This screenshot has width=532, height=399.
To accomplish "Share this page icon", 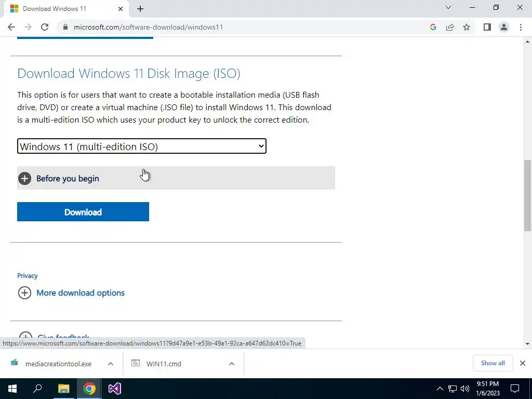I will coord(450,27).
